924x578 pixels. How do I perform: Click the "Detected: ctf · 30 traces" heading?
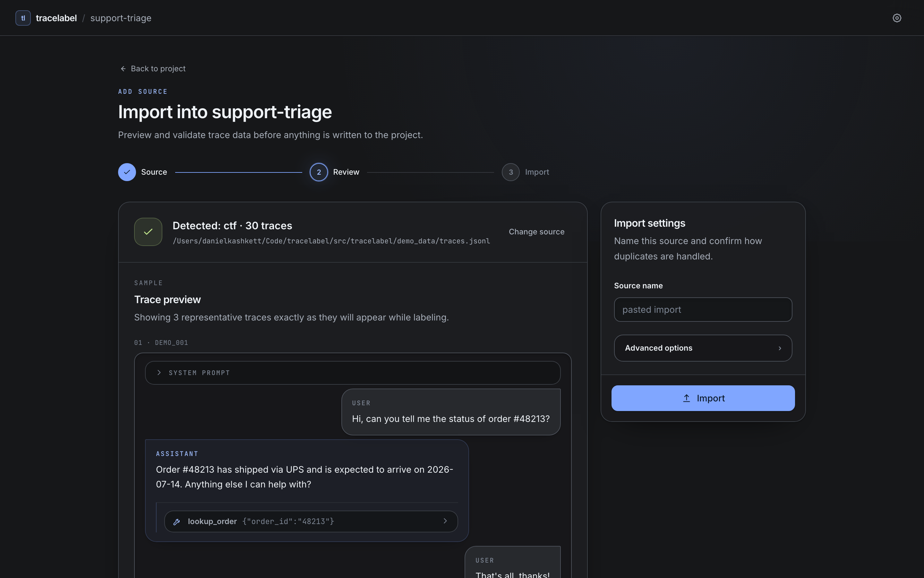[232, 225]
